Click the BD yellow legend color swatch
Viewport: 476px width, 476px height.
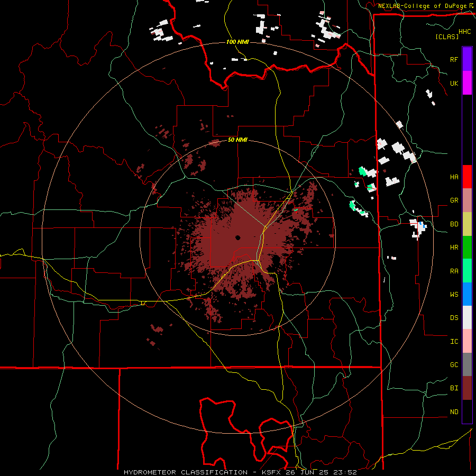pyautogui.click(x=467, y=224)
